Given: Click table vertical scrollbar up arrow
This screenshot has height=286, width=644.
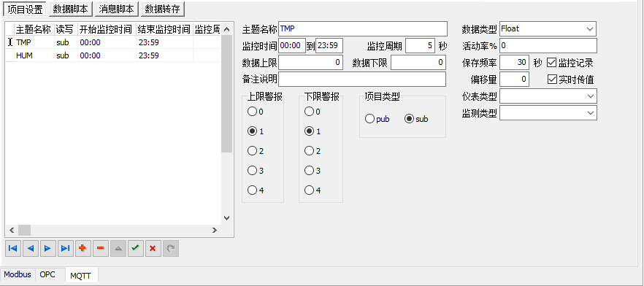Looking at the screenshot, I should 226,29.
